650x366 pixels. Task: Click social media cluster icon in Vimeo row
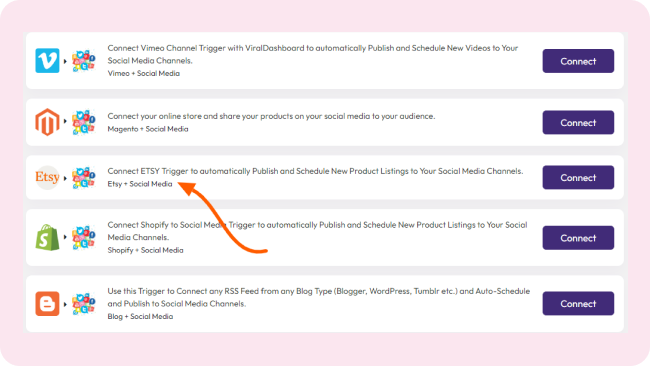pyautogui.click(x=84, y=61)
